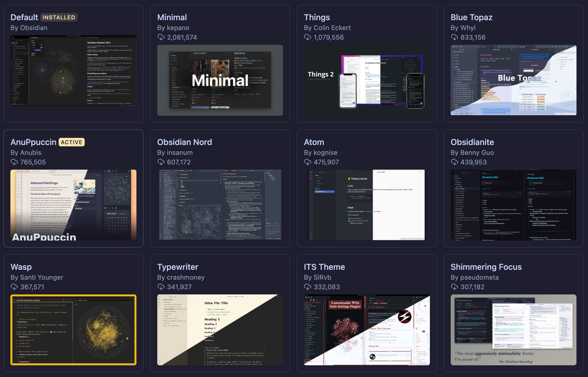Click the download icon beside Minimal's 2,081,574 count
Image resolution: width=588 pixels, height=377 pixels.
point(161,37)
